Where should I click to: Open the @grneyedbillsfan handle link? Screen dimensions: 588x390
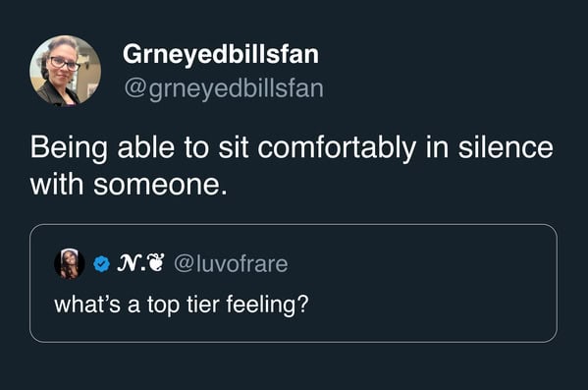click(224, 89)
